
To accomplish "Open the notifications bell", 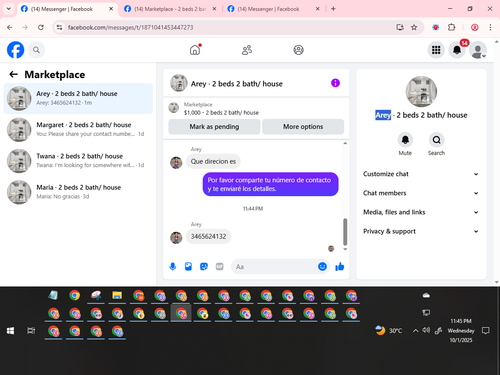I will 457,50.
